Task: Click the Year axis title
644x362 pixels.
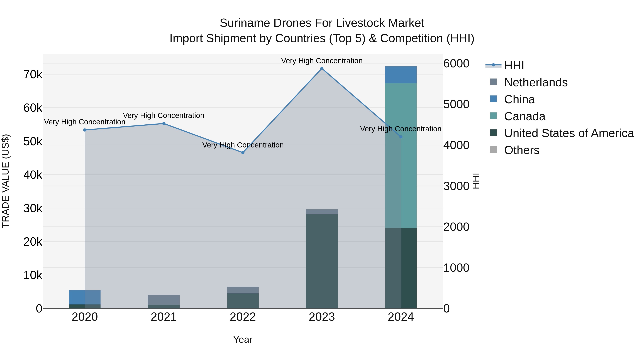Action: (x=243, y=339)
